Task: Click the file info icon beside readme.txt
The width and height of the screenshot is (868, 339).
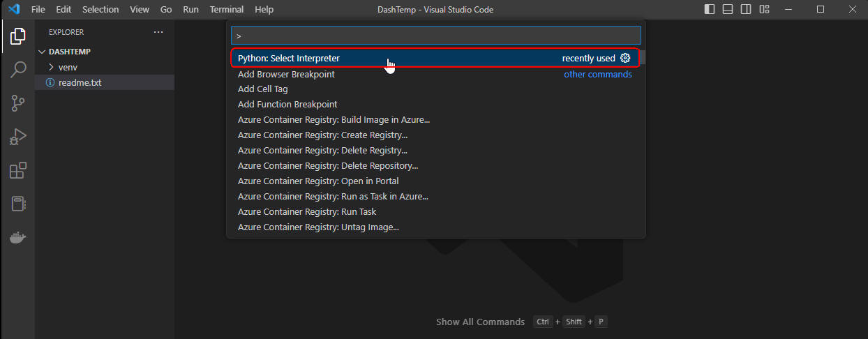Action: pyautogui.click(x=50, y=82)
